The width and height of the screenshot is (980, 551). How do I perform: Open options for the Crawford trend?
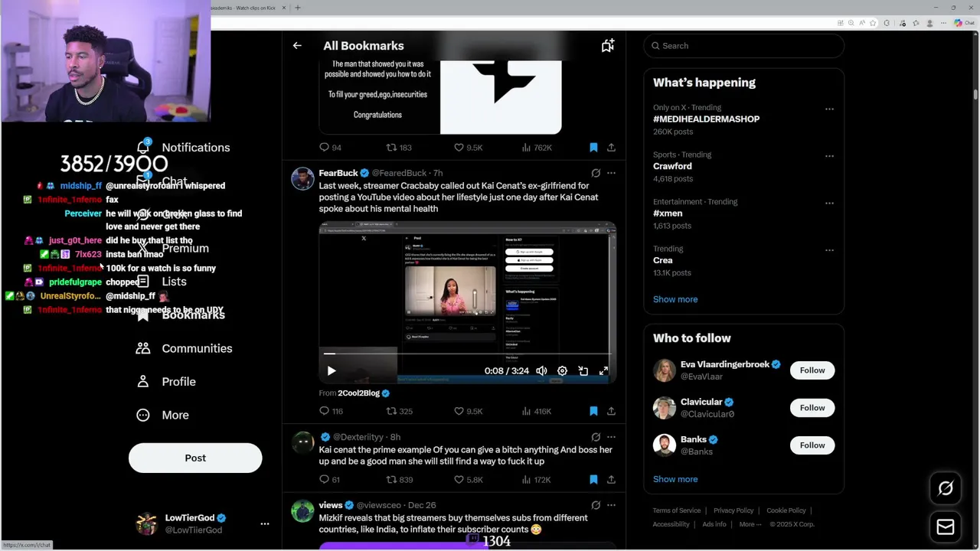829,156
